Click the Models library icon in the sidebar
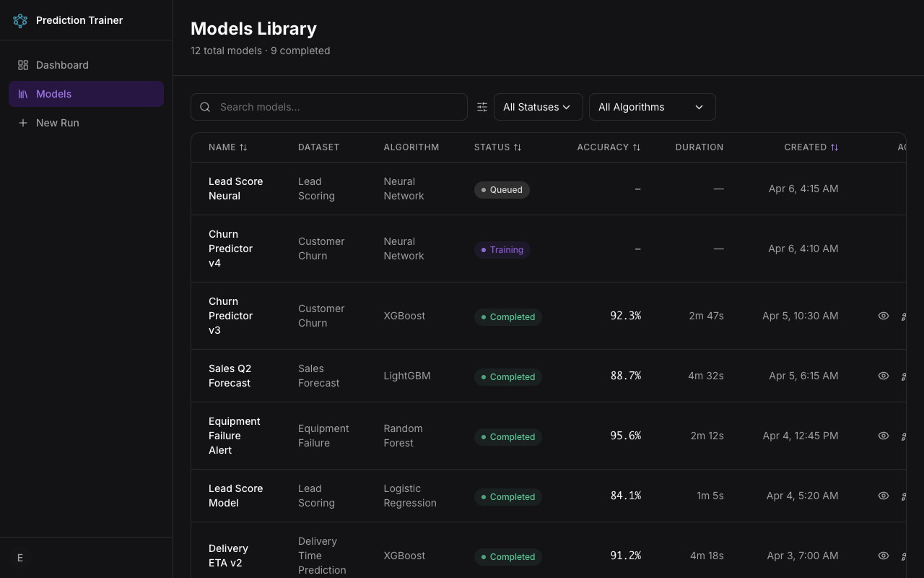Screen dimensions: 924x578 click(x=22, y=94)
